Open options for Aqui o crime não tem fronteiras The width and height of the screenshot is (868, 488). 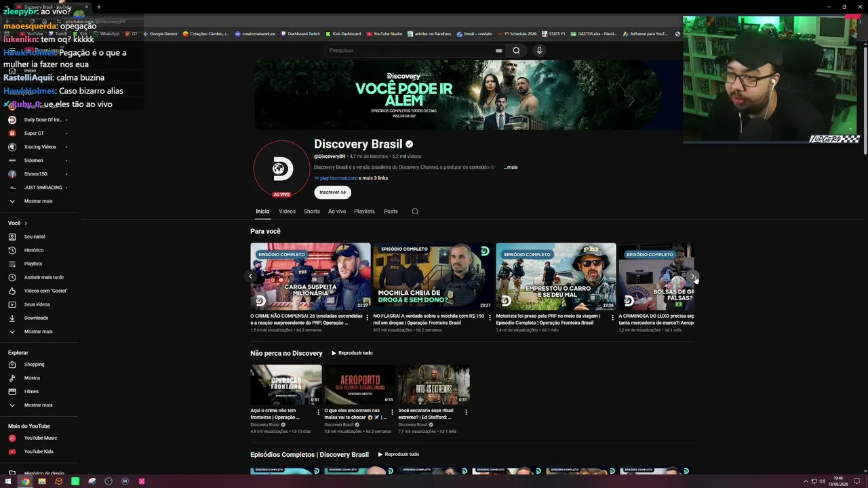pos(318,411)
